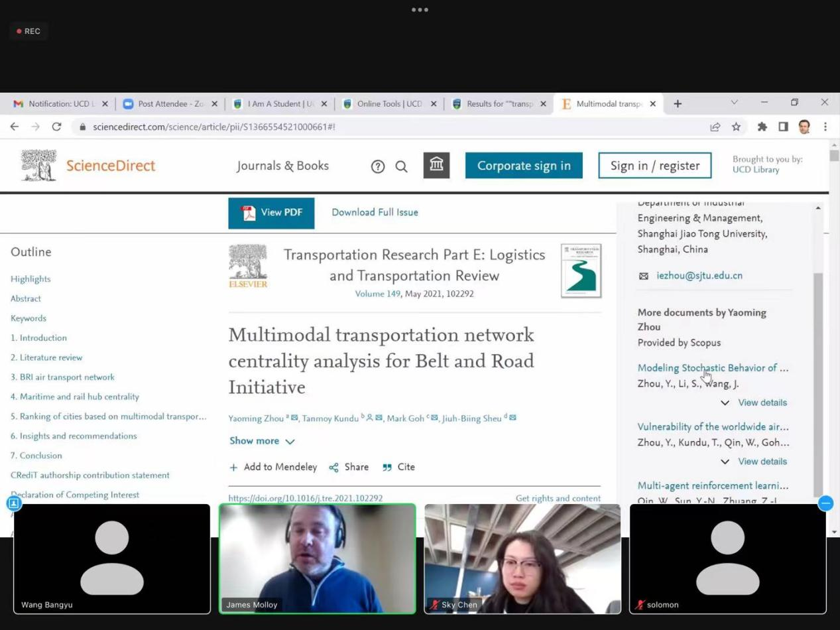Bookmark this page with the star icon
This screenshot has height=630, width=840.
point(736,127)
